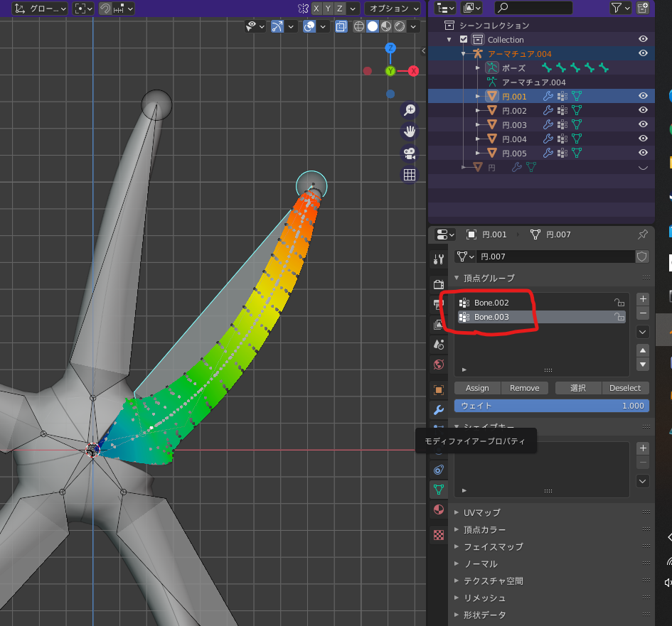The width and height of the screenshot is (672, 626).
Task: Click the blue Z axis on the gizmo
Action: pyautogui.click(x=390, y=48)
